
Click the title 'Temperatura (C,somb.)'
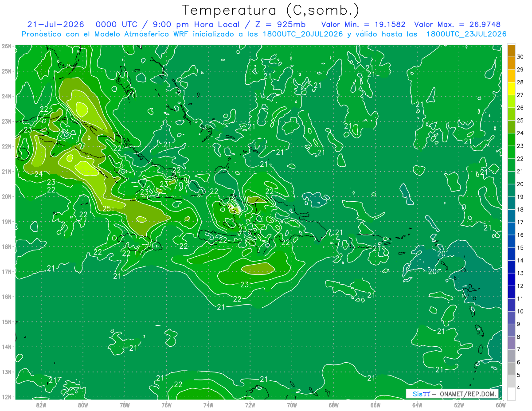pyautogui.click(x=271, y=10)
